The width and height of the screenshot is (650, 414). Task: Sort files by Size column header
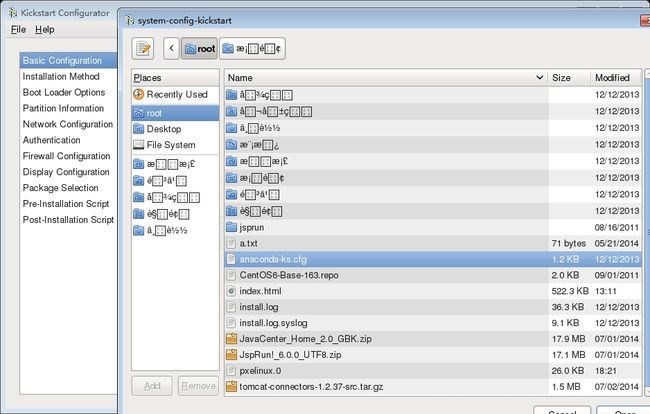point(569,78)
